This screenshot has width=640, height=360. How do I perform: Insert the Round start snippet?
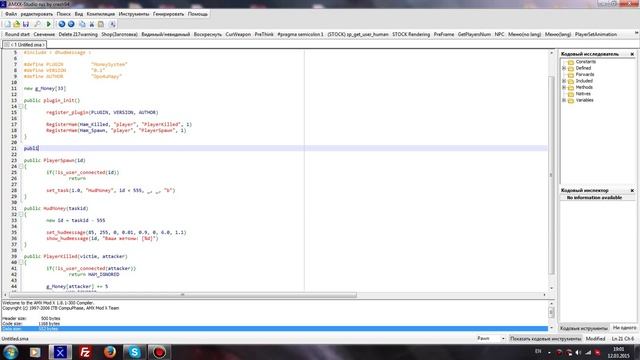tap(17, 34)
